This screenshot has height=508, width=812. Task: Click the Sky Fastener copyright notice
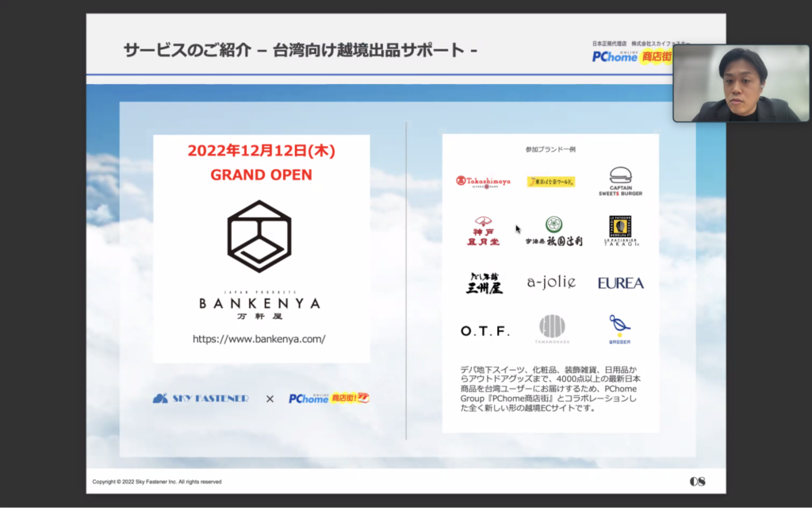pyautogui.click(x=157, y=482)
